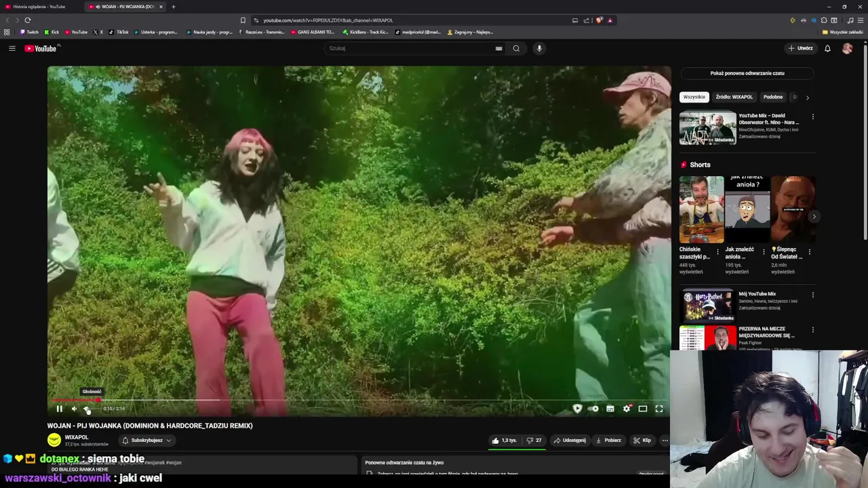The height and width of the screenshot is (488, 868).
Task: Go back in browser history
Action: pyautogui.click(x=7, y=20)
